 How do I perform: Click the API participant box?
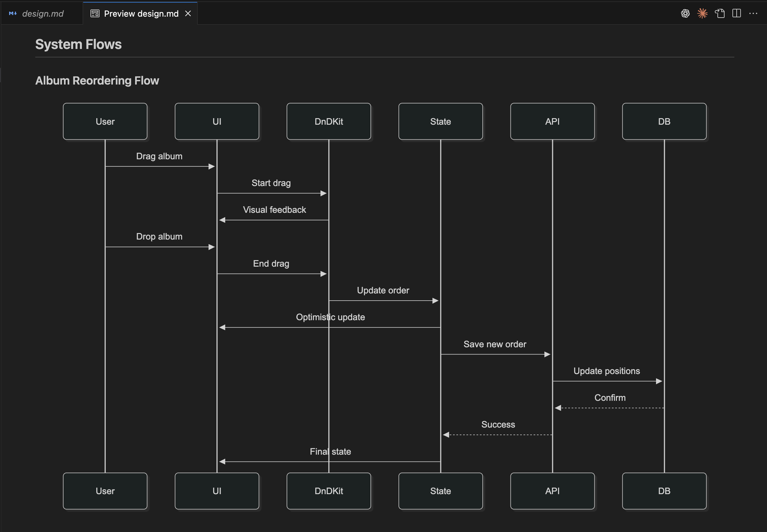tap(552, 121)
